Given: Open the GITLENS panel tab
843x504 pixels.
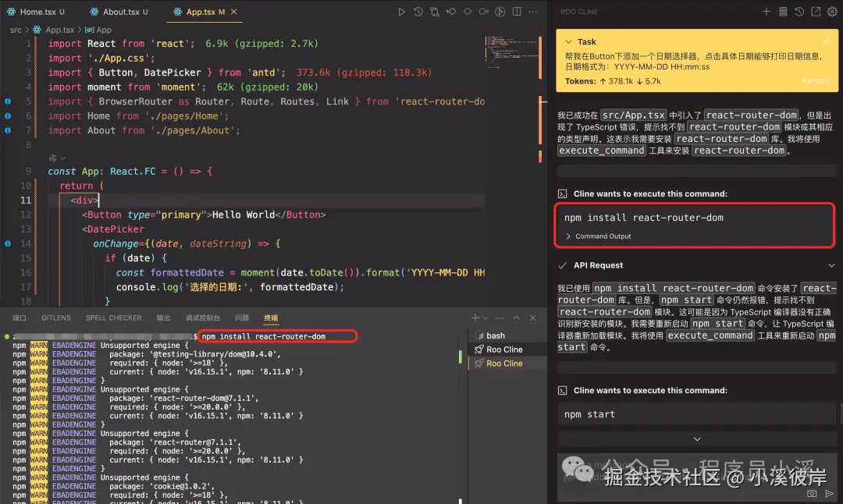Looking at the screenshot, I should point(56,318).
